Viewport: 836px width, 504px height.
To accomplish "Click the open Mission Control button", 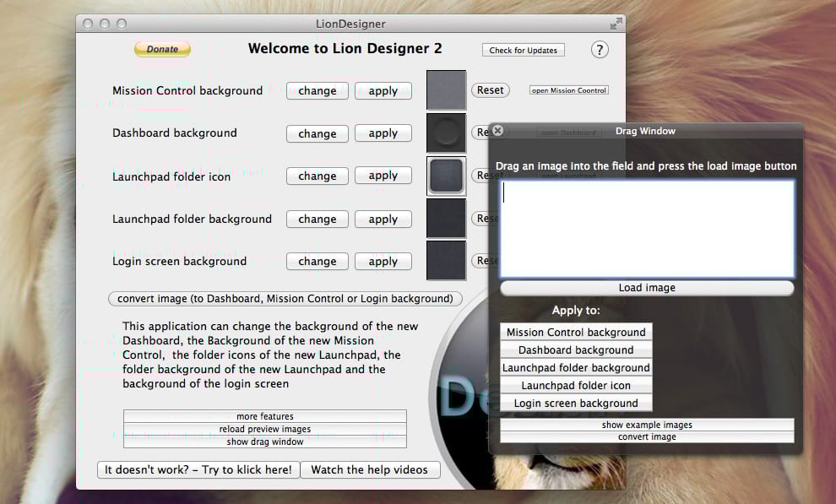I will (x=569, y=90).
